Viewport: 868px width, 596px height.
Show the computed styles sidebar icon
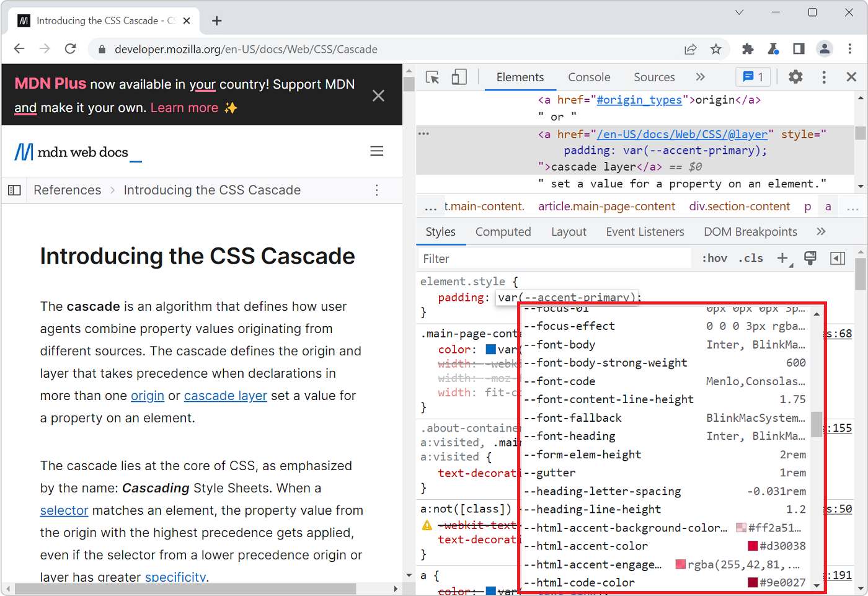pos(838,258)
